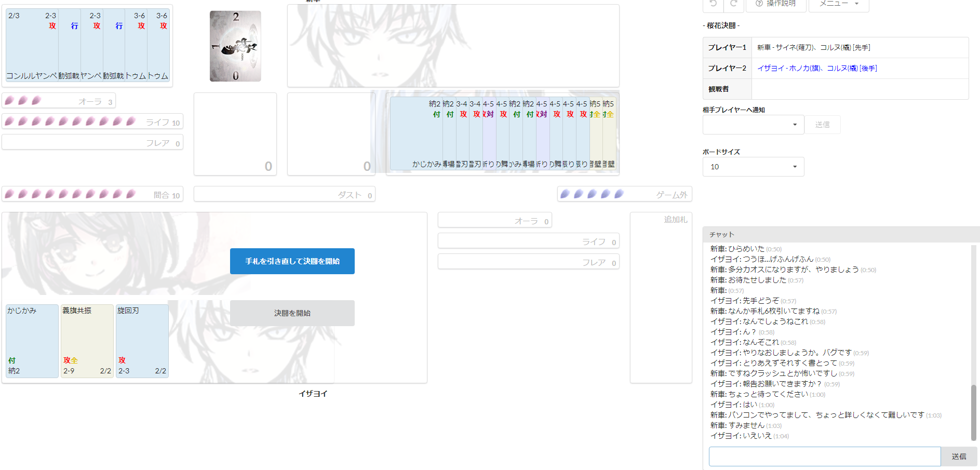Focus the chat message input field
Viewport: 980px width, 470px height.
[x=825, y=456]
